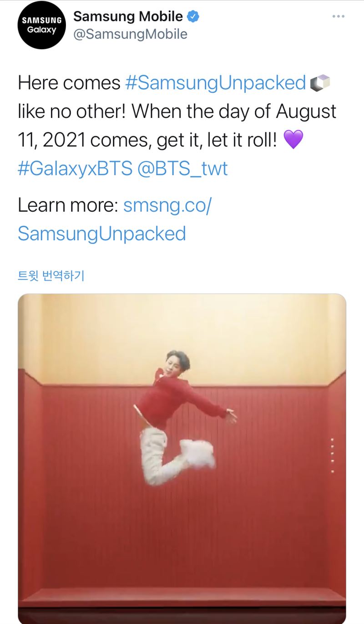Click the blue verified badge

194,17
